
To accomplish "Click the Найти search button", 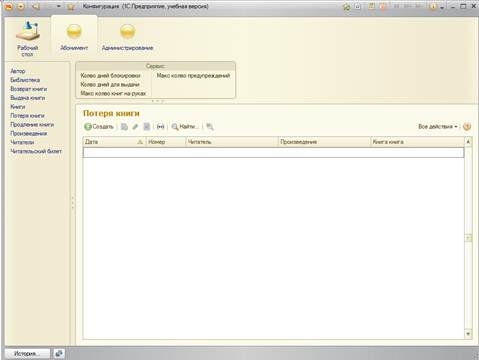I will click(x=185, y=127).
